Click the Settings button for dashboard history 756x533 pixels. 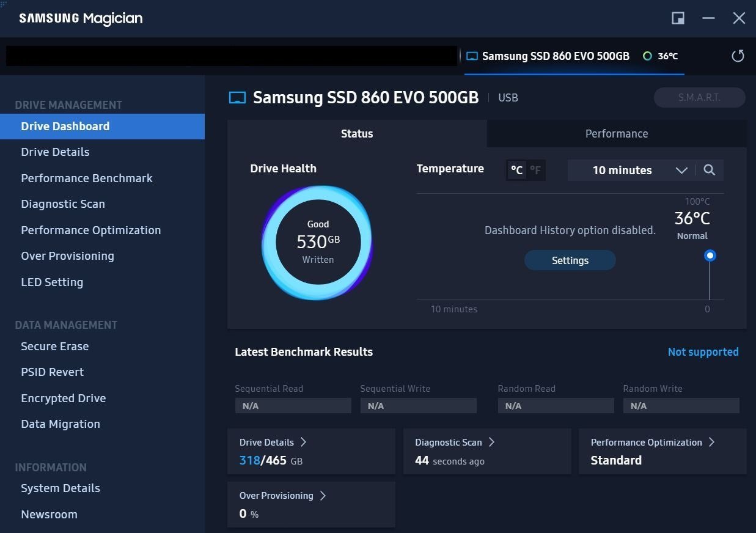click(570, 260)
